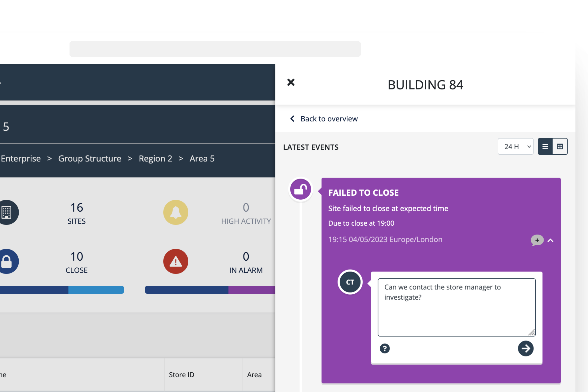588x392 pixels.
Task: Open the 24 H time range dropdown
Action: tap(515, 147)
